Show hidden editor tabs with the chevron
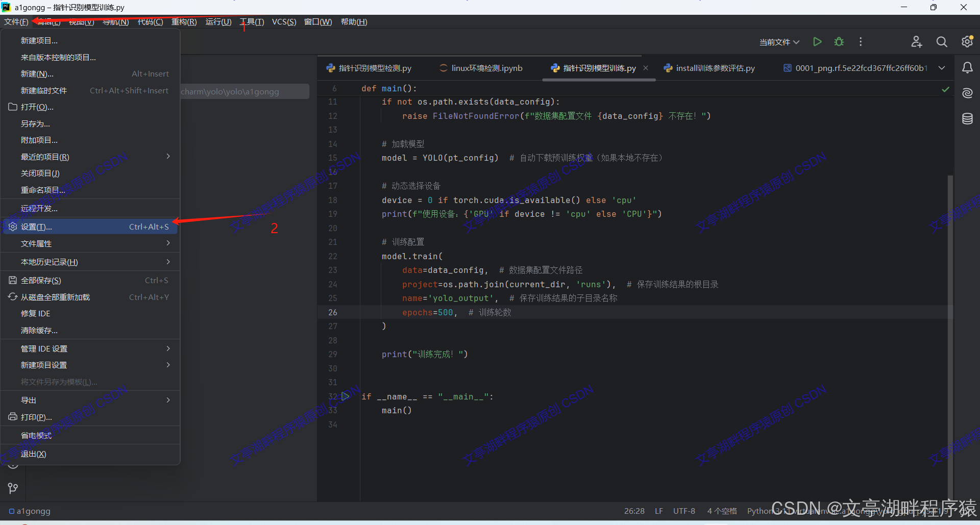The width and height of the screenshot is (980, 525). pos(942,68)
